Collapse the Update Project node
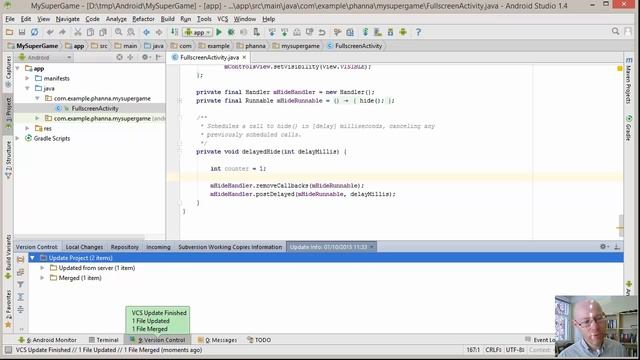 click(x=32, y=258)
